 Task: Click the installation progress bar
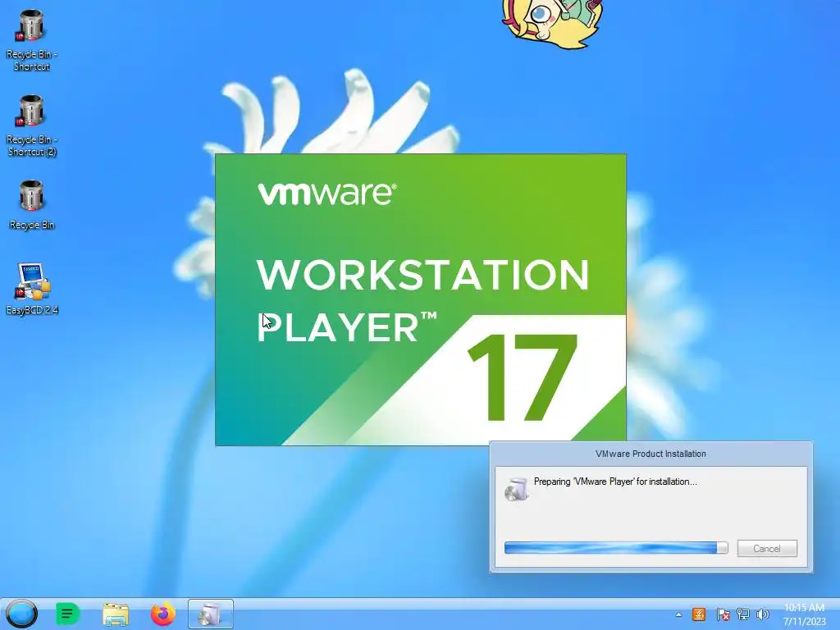tap(616, 547)
